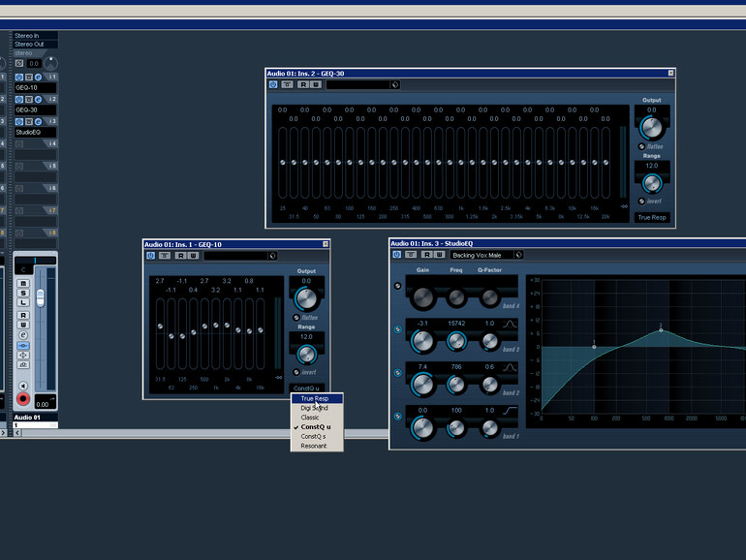
Task: Open the Stereo In input routing selector
Action: click(35, 36)
